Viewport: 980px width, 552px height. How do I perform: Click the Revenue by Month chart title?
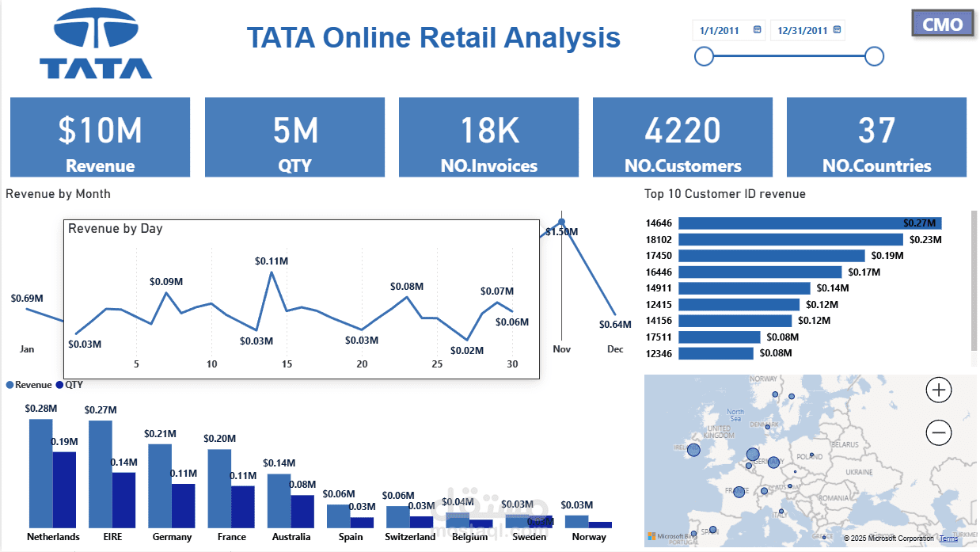click(59, 194)
